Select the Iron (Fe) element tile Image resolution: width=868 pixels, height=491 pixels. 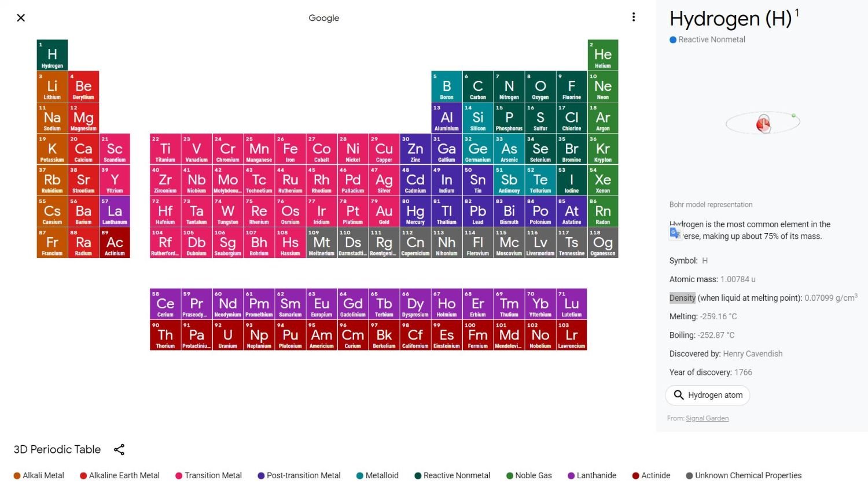coord(290,149)
